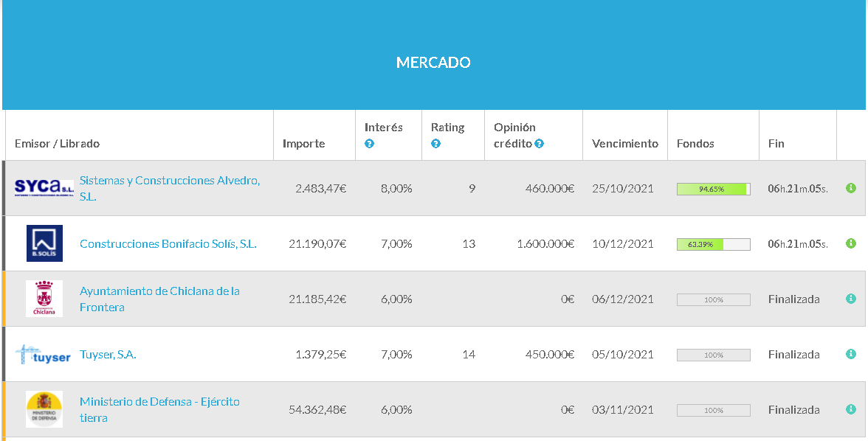Click the 450.000€ credit opinion value
The image size is (868, 441).
pos(550,355)
